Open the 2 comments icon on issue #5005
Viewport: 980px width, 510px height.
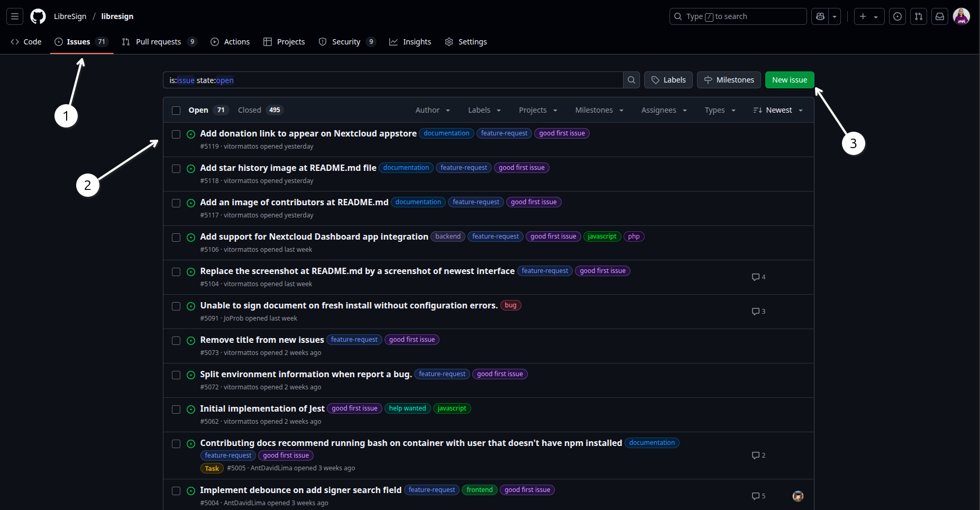point(758,456)
